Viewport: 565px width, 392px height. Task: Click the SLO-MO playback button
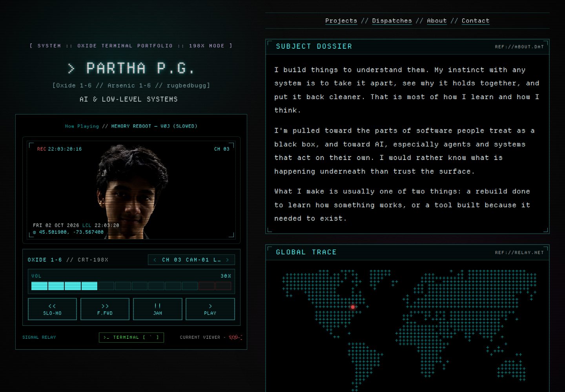(52, 309)
